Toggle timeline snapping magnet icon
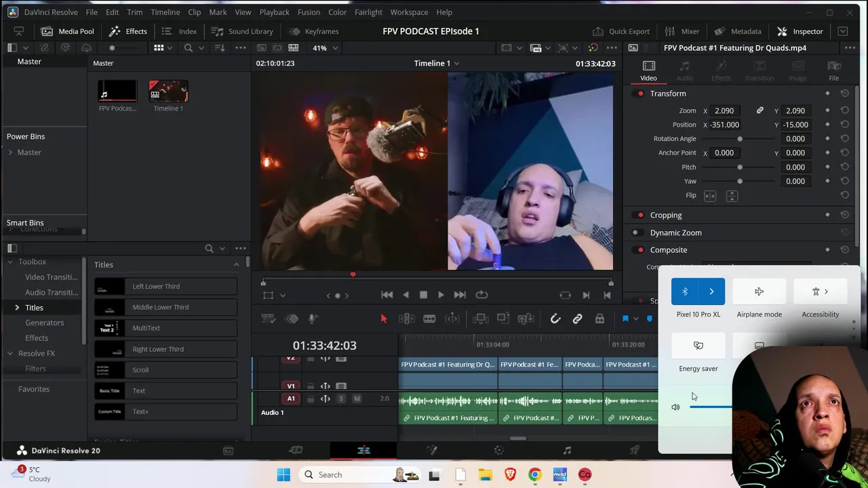This screenshot has width=868, height=488. pos(555,319)
